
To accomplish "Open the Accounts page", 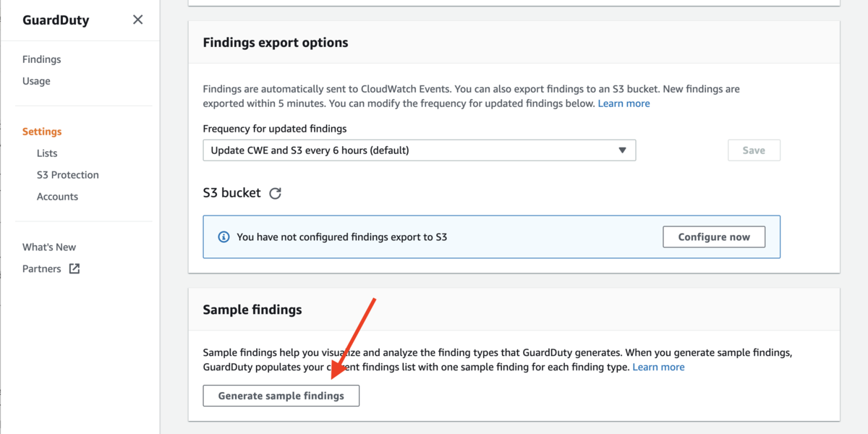I will click(x=57, y=197).
